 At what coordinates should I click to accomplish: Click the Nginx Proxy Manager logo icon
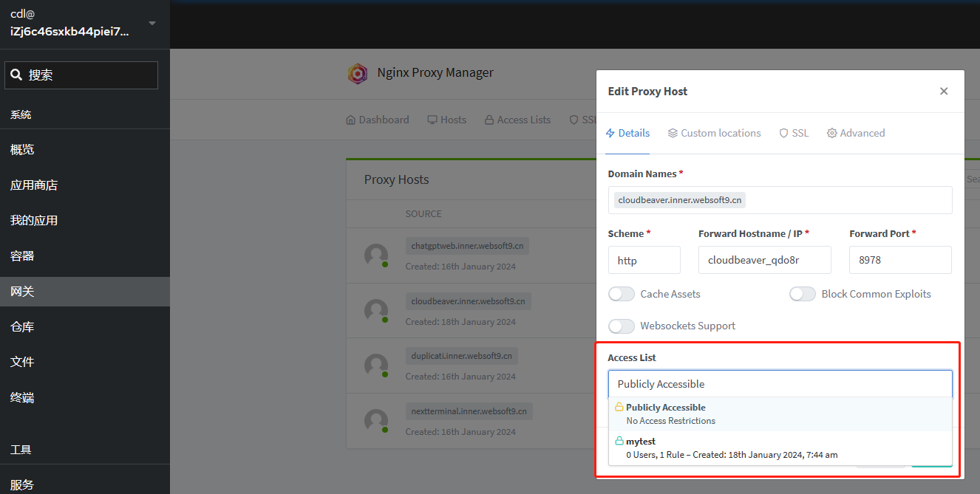[358, 73]
